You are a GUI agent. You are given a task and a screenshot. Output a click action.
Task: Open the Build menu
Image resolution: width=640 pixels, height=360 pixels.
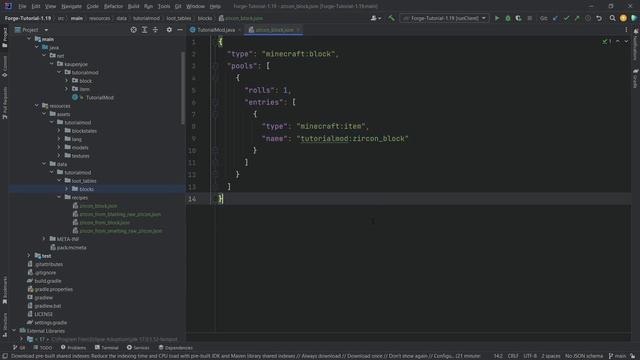pyautogui.click(x=133, y=6)
